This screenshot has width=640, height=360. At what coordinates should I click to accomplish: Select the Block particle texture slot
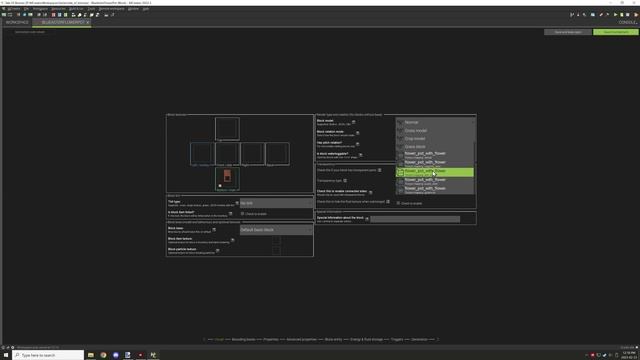click(x=276, y=250)
